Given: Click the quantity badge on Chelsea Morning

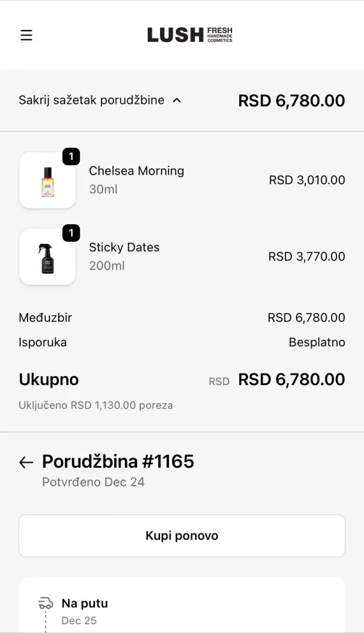Looking at the screenshot, I should pyautogui.click(x=71, y=156).
